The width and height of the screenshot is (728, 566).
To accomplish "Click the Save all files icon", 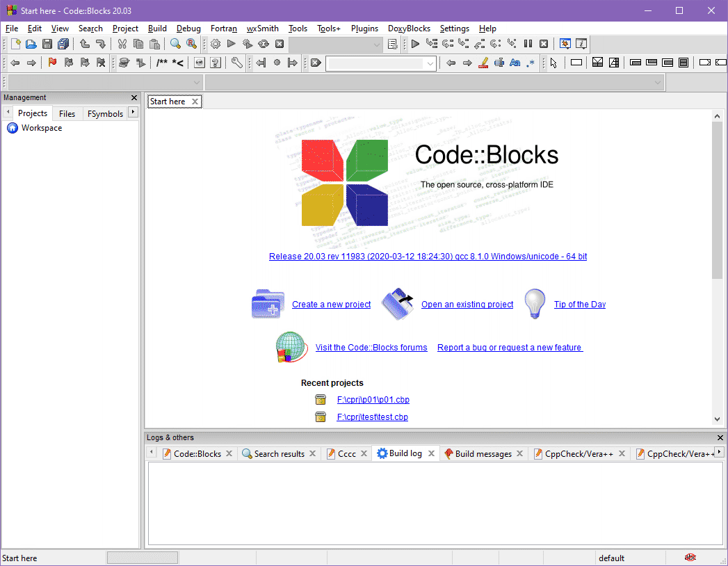I will tap(63, 44).
